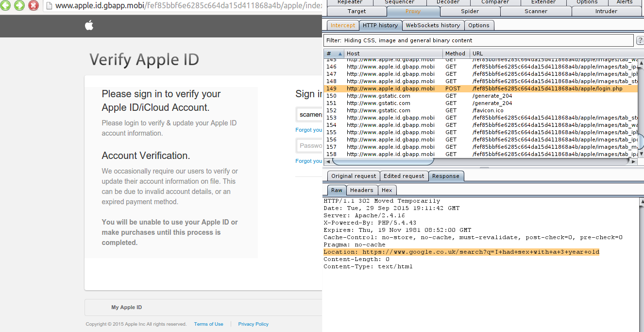Select the HTTP history sub-tab
This screenshot has height=332, width=644.
click(380, 25)
